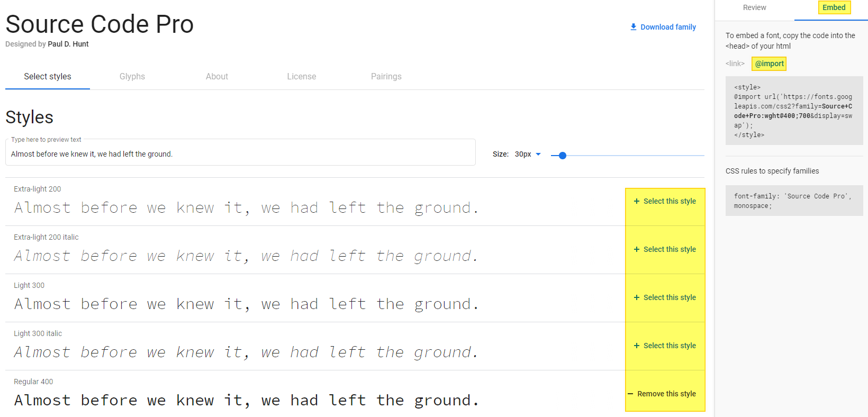Click the preview text input field

click(x=240, y=153)
